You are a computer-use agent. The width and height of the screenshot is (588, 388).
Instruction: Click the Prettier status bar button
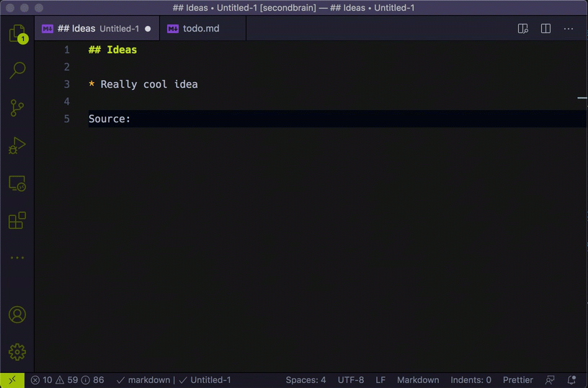pos(518,380)
